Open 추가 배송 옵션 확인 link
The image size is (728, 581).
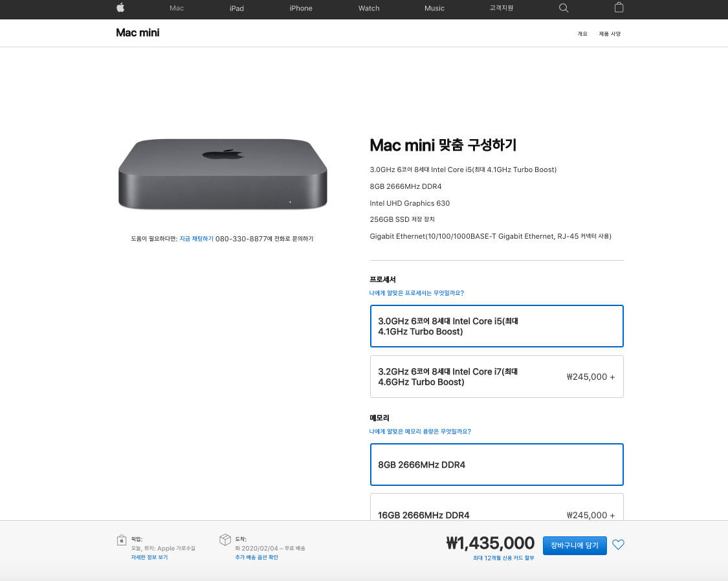[x=256, y=557]
